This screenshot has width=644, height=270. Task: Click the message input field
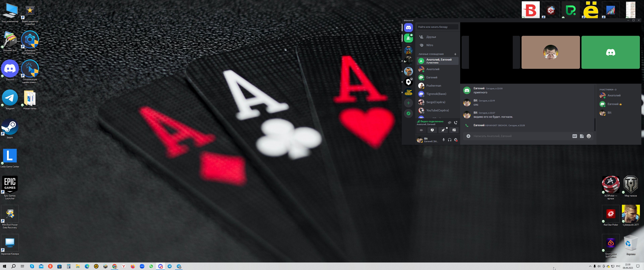[x=521, y=136]
